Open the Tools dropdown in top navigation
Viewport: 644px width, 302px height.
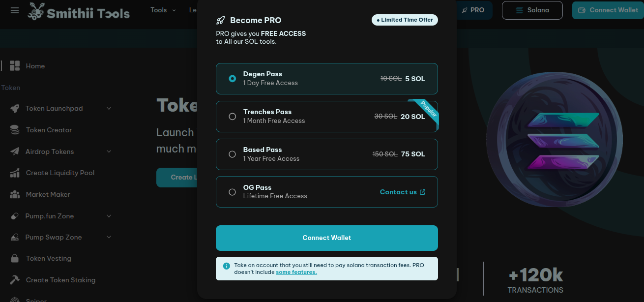tap(163, 10)
